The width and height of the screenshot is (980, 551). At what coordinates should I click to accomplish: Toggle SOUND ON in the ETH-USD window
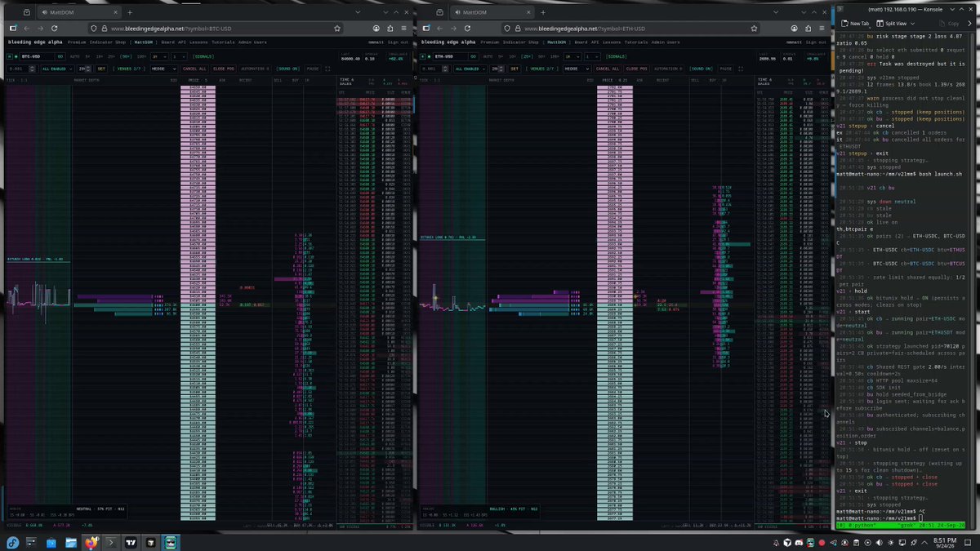tap(702, 69)
